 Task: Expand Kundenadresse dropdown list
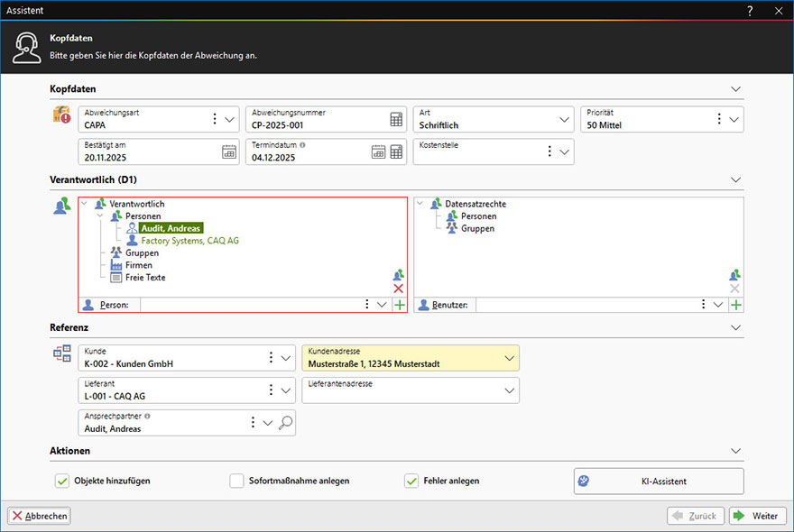tap(510, 358)
